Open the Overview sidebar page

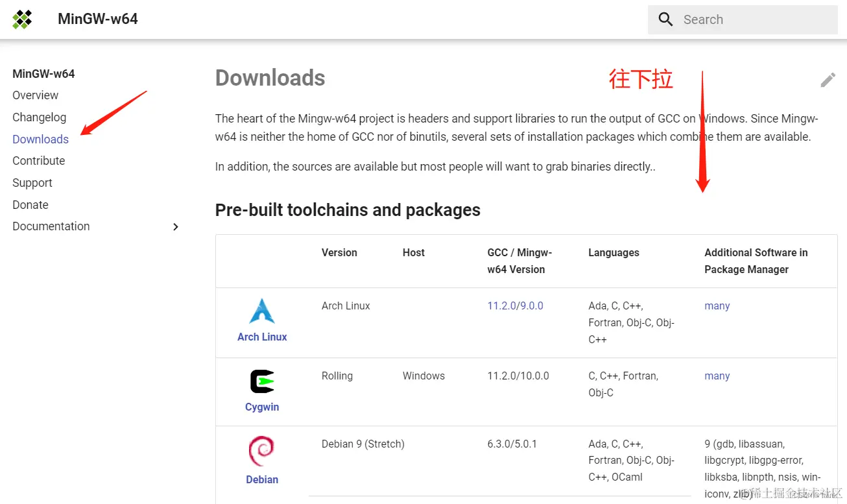click(35, 95)
